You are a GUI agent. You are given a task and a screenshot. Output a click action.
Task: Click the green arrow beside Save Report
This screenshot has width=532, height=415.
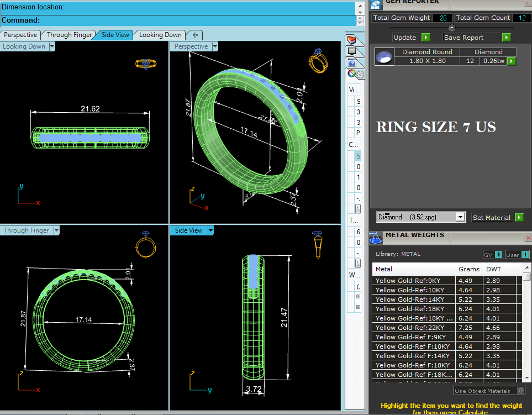(x=507, y=38)
